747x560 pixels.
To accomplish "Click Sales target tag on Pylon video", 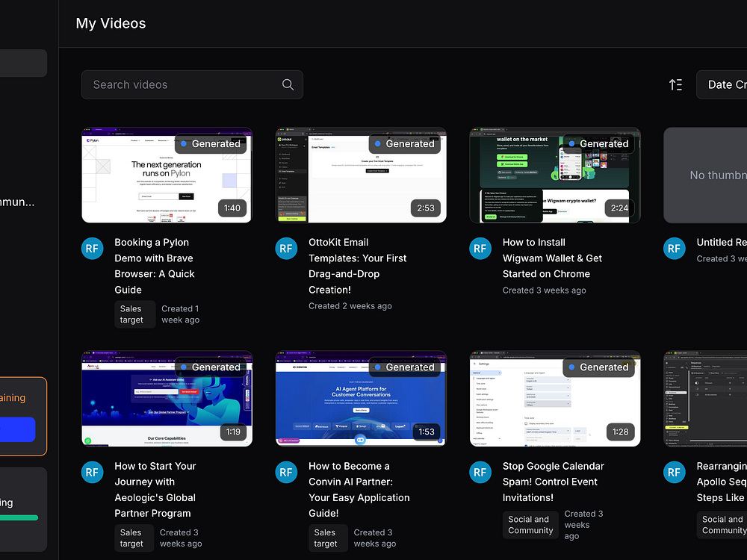I will click(134, 314).
